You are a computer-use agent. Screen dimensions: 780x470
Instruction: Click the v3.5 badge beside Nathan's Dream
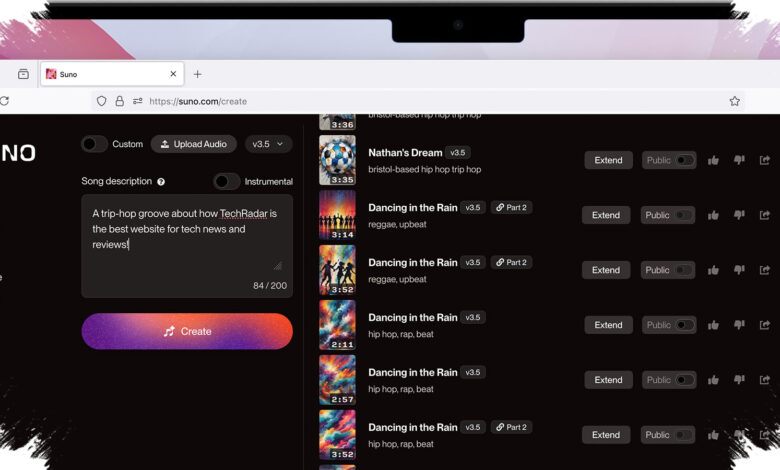(458, 153)
